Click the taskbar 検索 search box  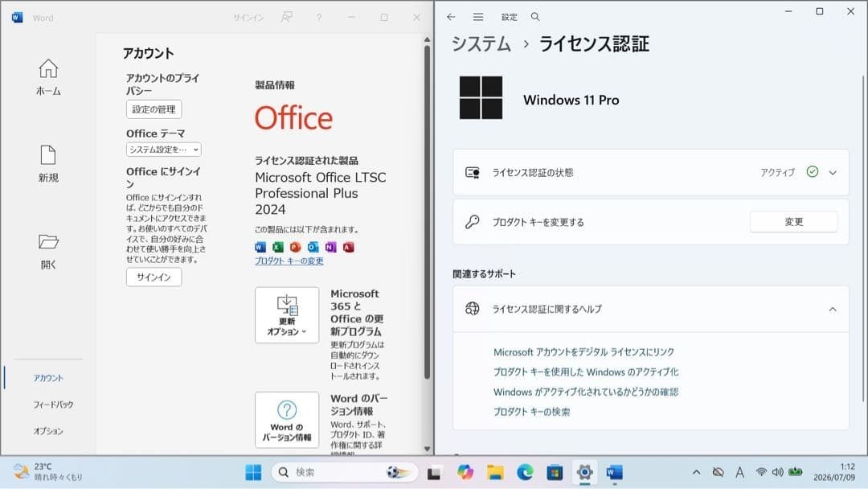(344, 472)
